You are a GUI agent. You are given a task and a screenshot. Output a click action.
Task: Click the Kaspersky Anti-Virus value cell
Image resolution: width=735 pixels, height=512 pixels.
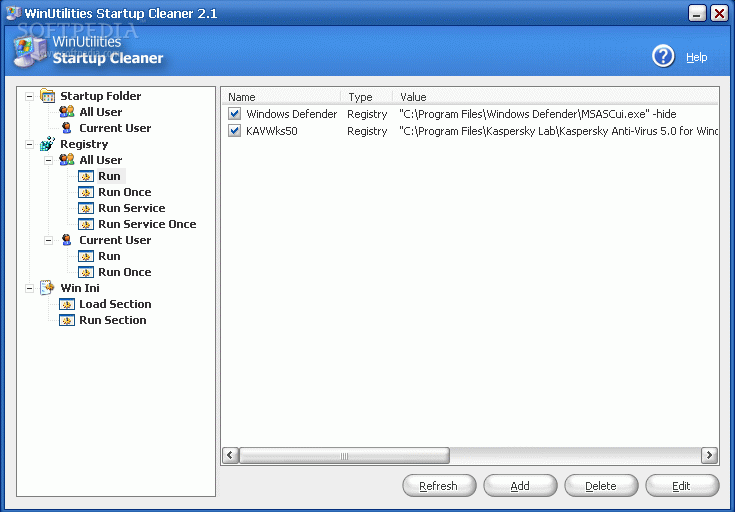558,131
